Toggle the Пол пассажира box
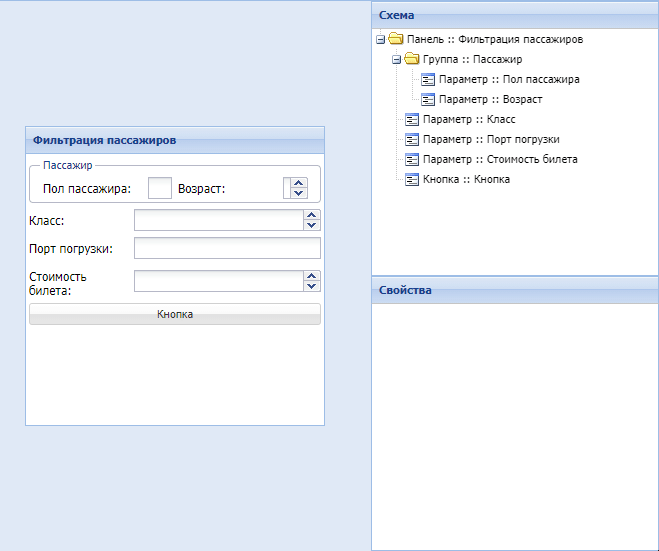The image size is (659, 551). [x=160, y=188]
